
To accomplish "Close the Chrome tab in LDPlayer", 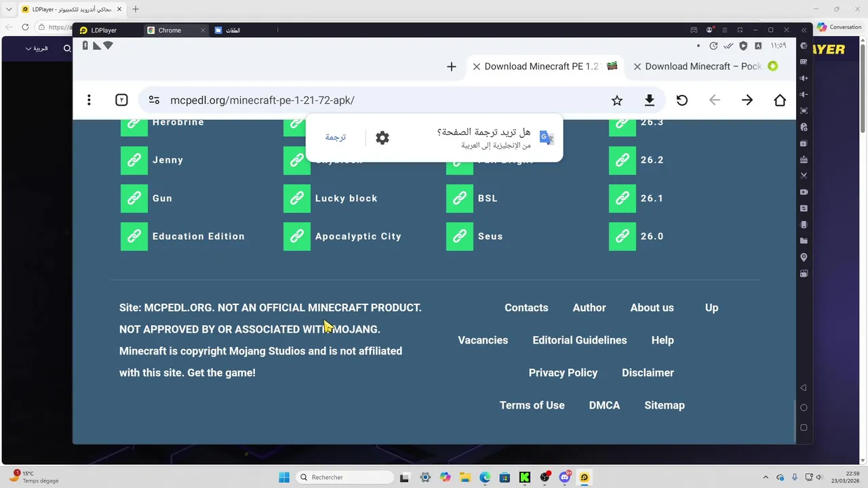I will point(203,30).
